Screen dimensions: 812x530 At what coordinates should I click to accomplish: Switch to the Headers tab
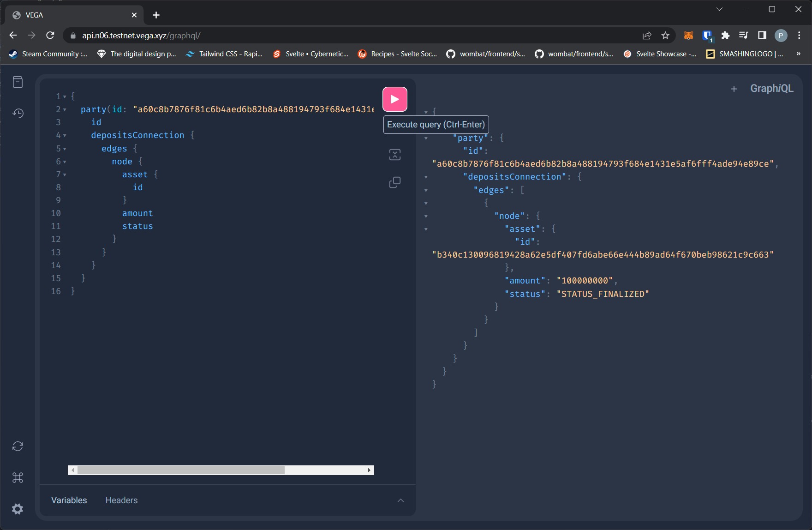[x=121, y=500]
